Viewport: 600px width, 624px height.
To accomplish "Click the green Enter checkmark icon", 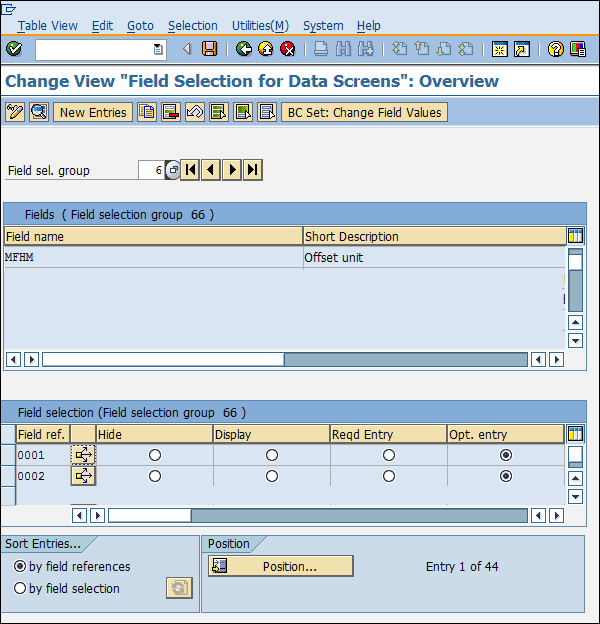I will point(14,49).
